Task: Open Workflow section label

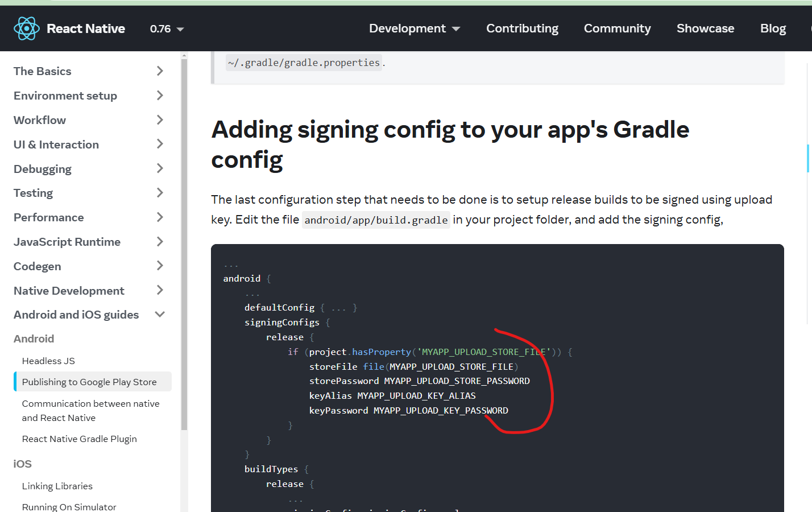Action: pos(40,120)
